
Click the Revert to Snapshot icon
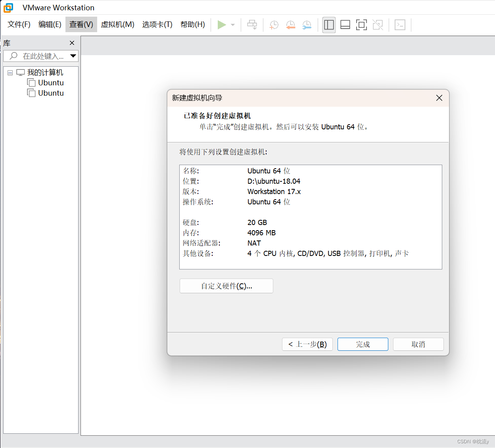pyautogui.click(x=290, y=25)
